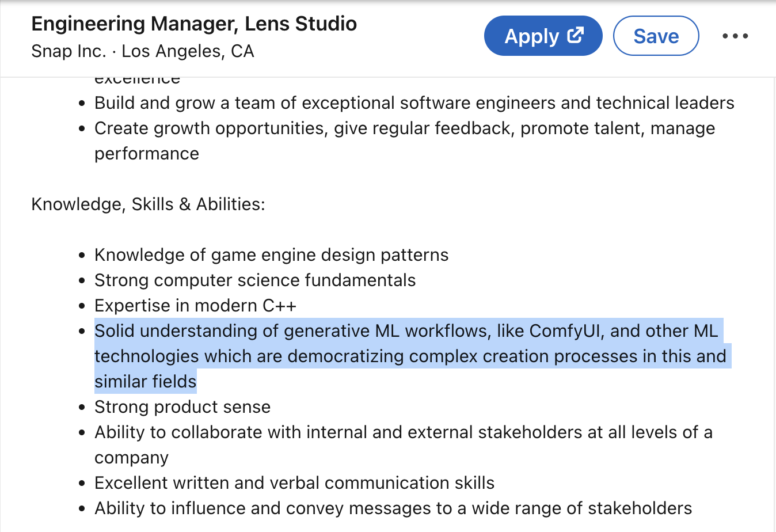Click the highlighted phrase 'similar fields'
This screenshot has height=532, width=776.
pyautogui.click(x=145, y=382)
